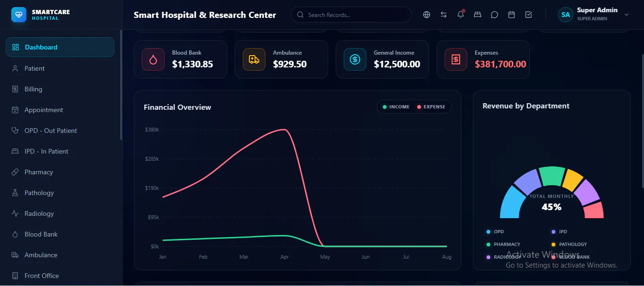Click the Expenses receipt icon
The height and width of the screenshot is (286, 644).
pos(456,59)
